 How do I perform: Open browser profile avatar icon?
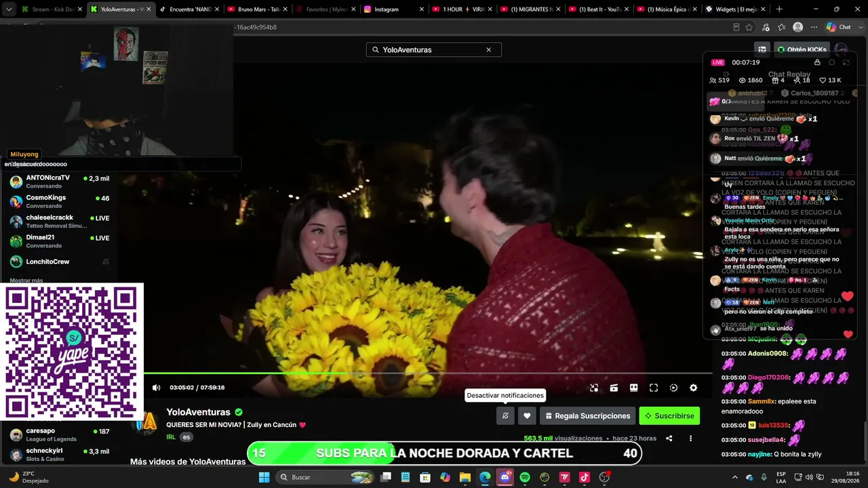pyautogui.click(x=798, y=27)
